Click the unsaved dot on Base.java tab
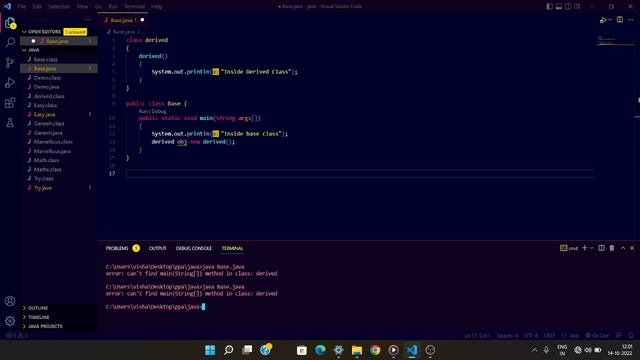The height and width of the screenshot is (360, 640). 142,20
